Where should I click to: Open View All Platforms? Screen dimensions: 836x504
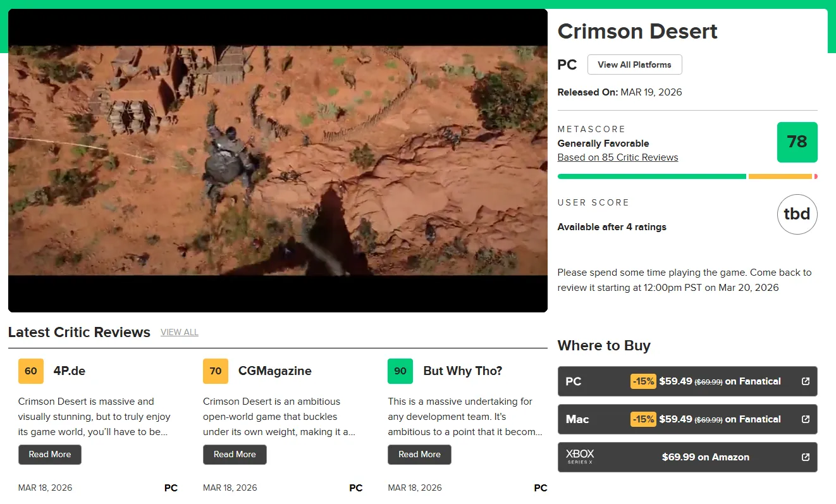[x=634, y=65]
